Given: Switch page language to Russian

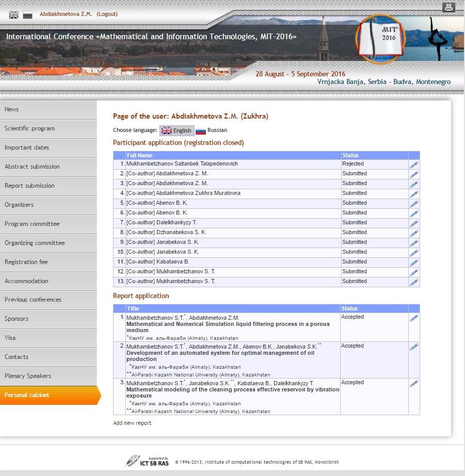Looking at the screenshot, I should point(212,130).
